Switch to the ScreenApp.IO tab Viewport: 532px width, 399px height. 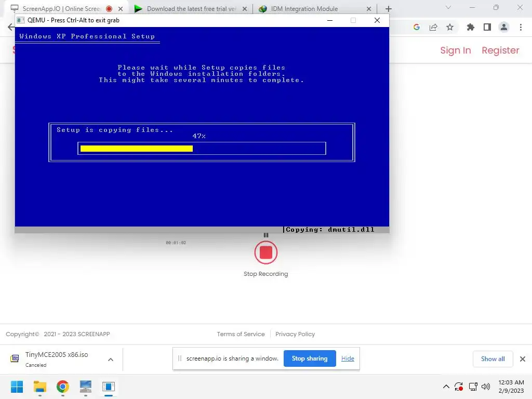point(61,9)
